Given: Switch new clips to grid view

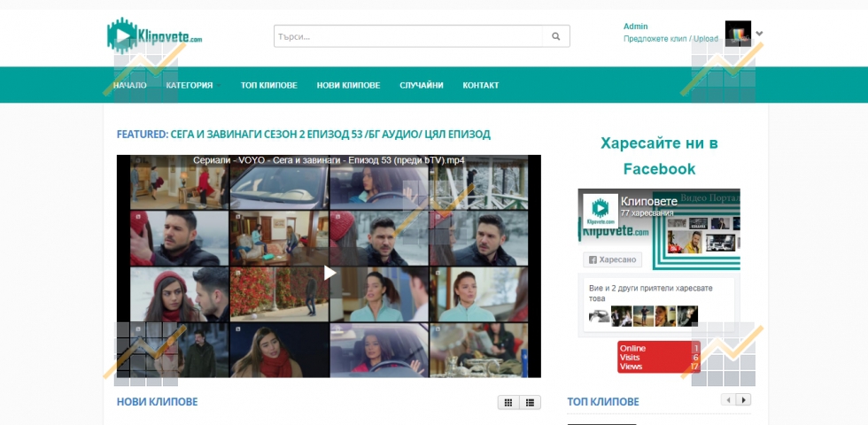Looking at the screenshot, I should [x=508, y=402].
